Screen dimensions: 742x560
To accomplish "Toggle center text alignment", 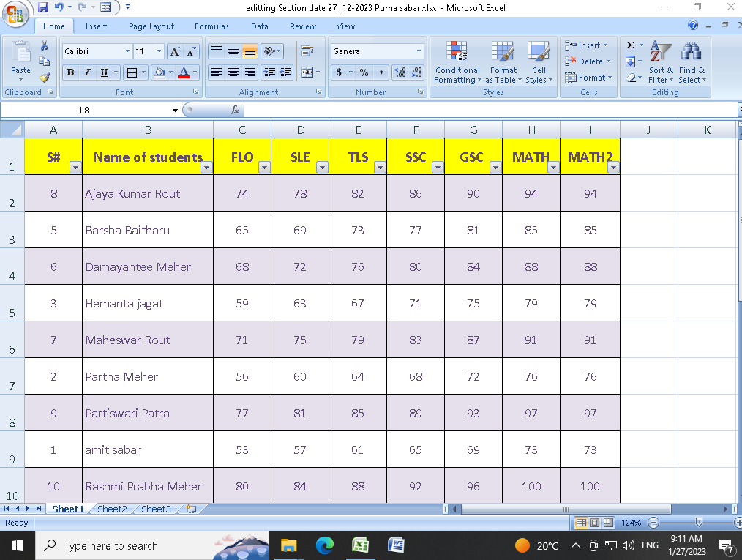I will pyautogui.click(x=233, y=72).
